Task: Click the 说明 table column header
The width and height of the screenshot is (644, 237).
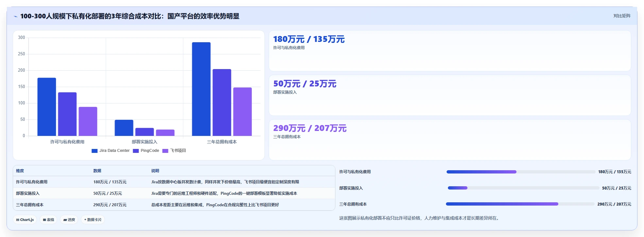Action: (x=155, y=171)
